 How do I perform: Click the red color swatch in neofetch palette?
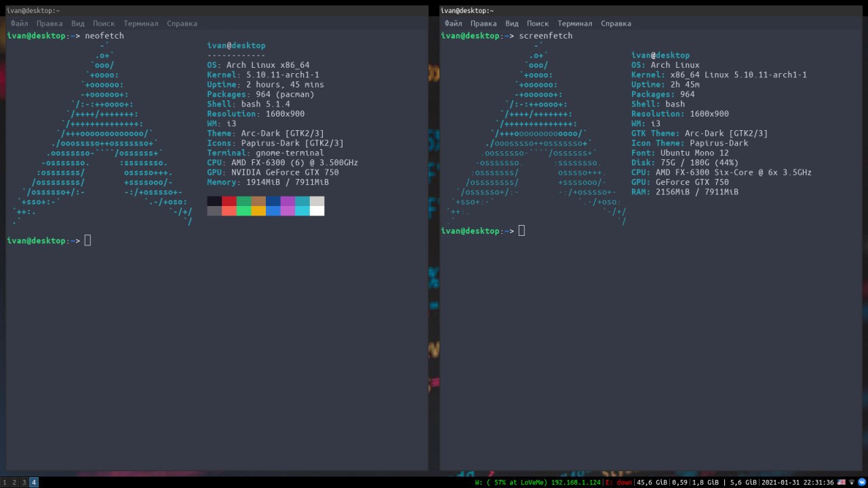tap(229, 201)
